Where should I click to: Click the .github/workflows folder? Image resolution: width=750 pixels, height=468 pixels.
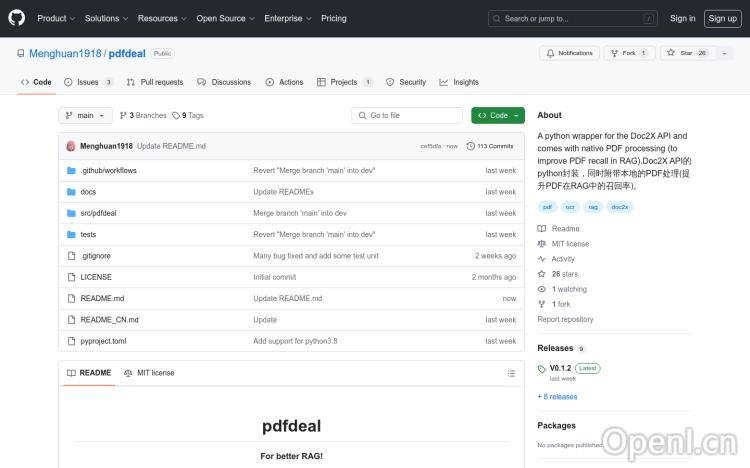108,171
